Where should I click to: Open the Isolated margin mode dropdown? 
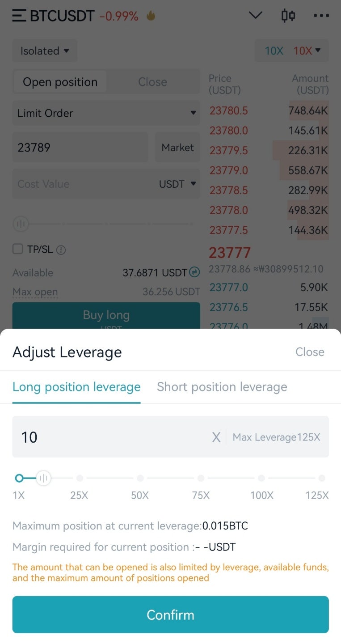click(45, 51)
